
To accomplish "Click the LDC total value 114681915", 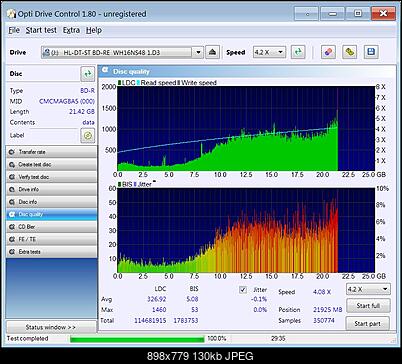I will pos(150,320).
